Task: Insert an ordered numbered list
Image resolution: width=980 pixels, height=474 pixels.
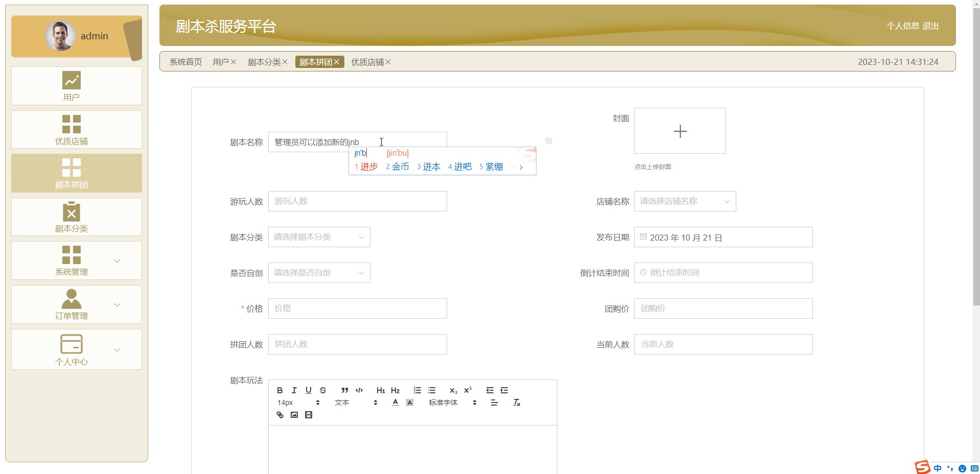Action: (417, 390)
